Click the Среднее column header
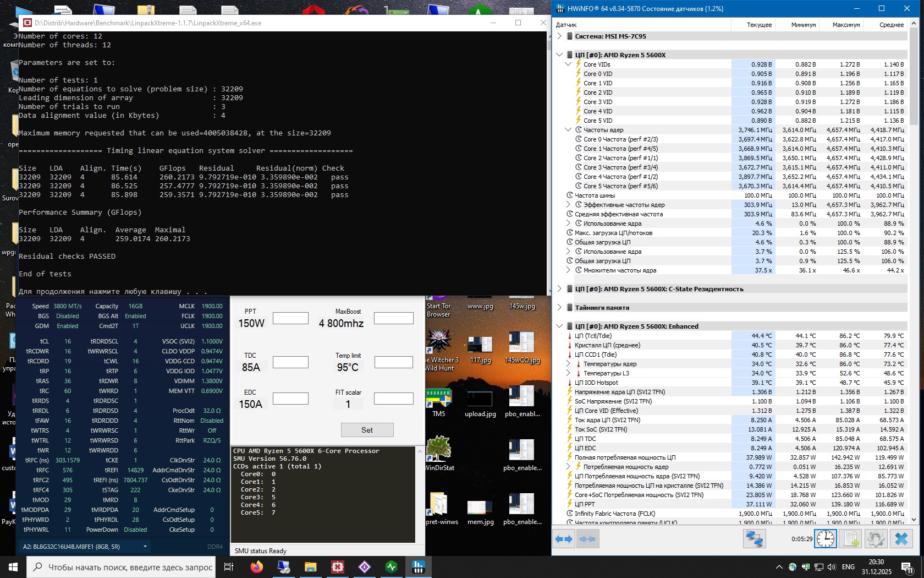The width and height of the screenshot is (924, 578). pos(885,25)
